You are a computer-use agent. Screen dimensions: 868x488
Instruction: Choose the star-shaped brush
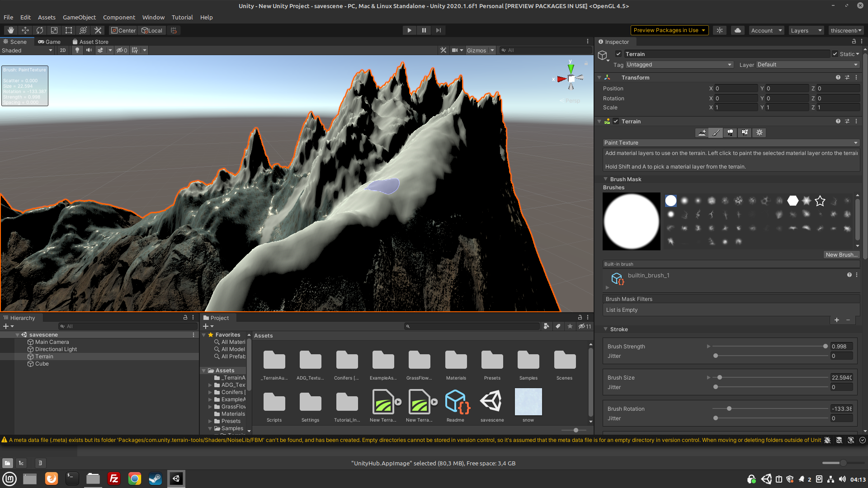tap(820, 201)
